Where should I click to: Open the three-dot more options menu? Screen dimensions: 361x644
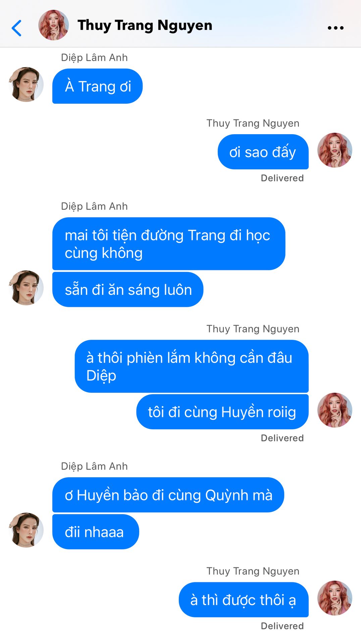coord(336,28)
